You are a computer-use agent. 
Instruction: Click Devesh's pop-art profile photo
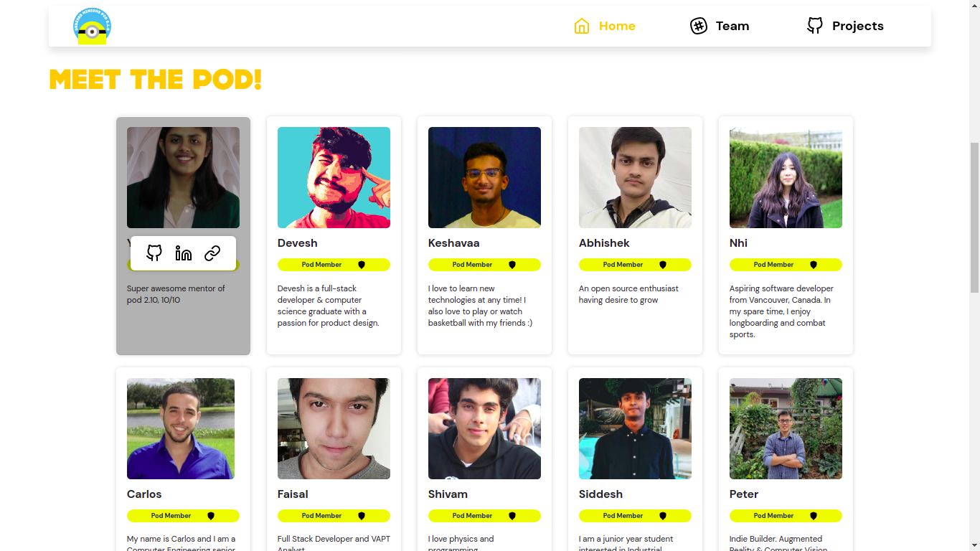(x=334, y=178)
